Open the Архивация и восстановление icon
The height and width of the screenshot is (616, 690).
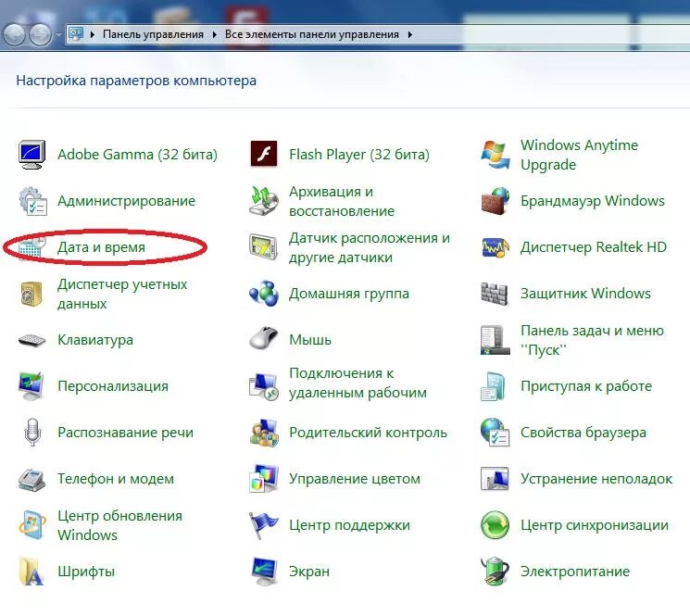pos(264,201)
